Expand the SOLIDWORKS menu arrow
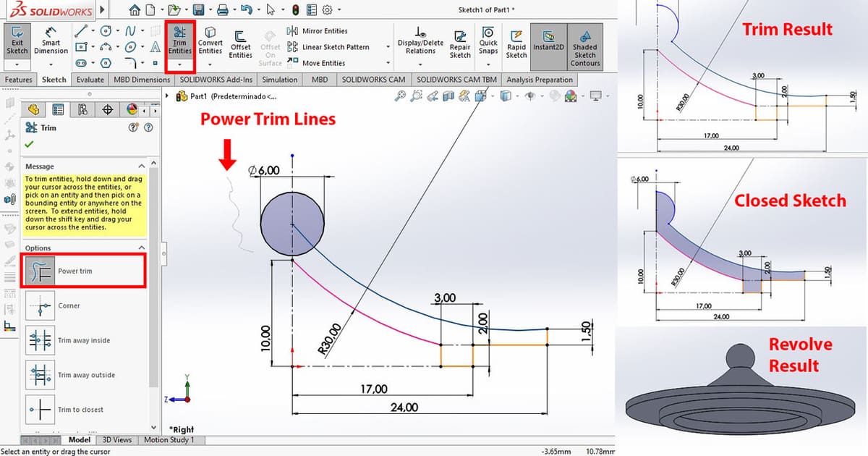The height and width of the screenshot is (456, 868). pos(101,10)
